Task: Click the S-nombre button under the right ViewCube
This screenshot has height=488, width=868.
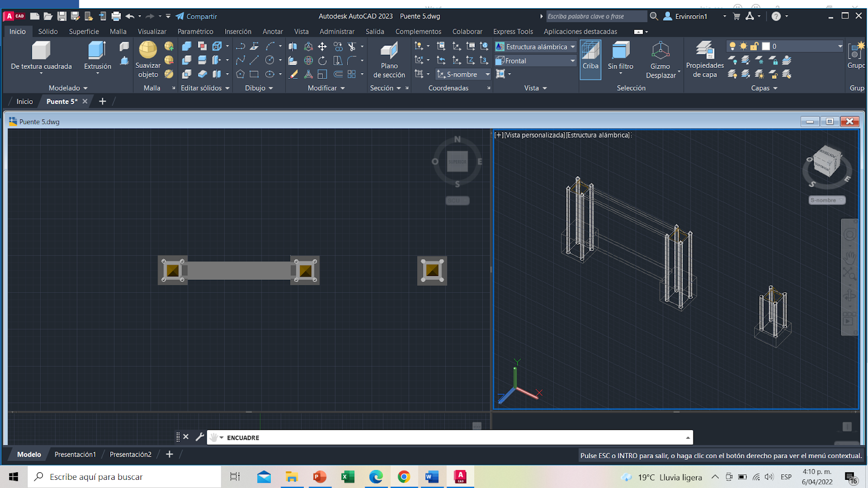Action: pyautogui.click(x=827, y=200)
